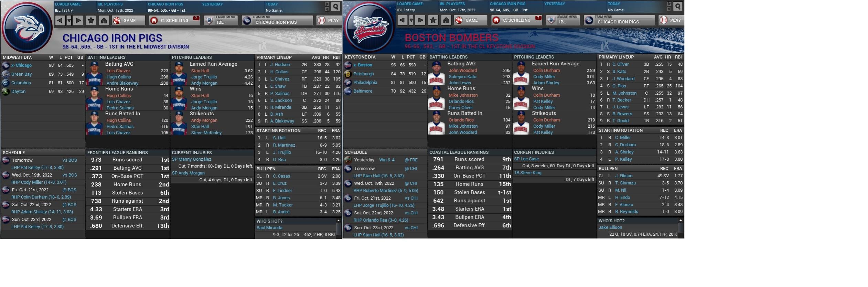Open RHP Cody Miller in Chicago schedule
Image resolution: width=868 pixels, height=287 pixels.
pyautogui.click(x=39, y=182)
